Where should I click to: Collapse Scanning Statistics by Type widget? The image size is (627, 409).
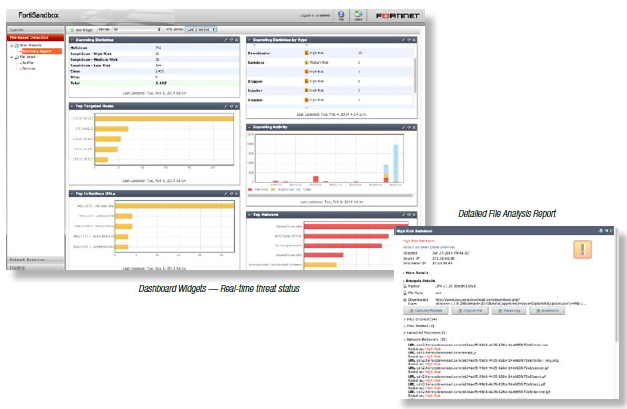pyautogui.click(x=249, y=40)
